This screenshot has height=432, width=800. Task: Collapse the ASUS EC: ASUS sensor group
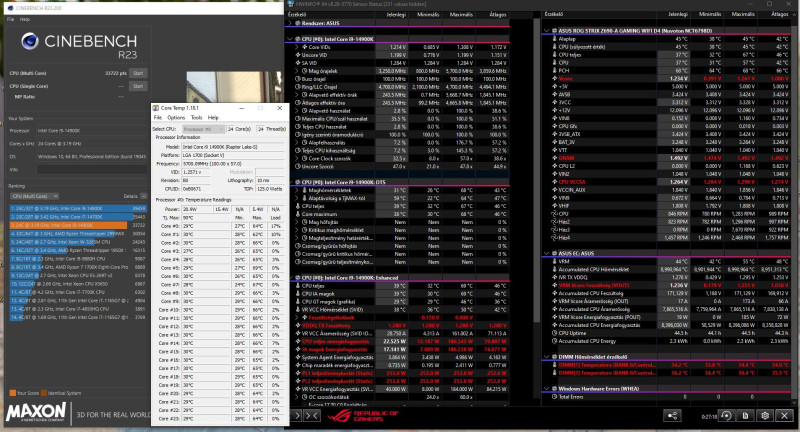(546, 253)
